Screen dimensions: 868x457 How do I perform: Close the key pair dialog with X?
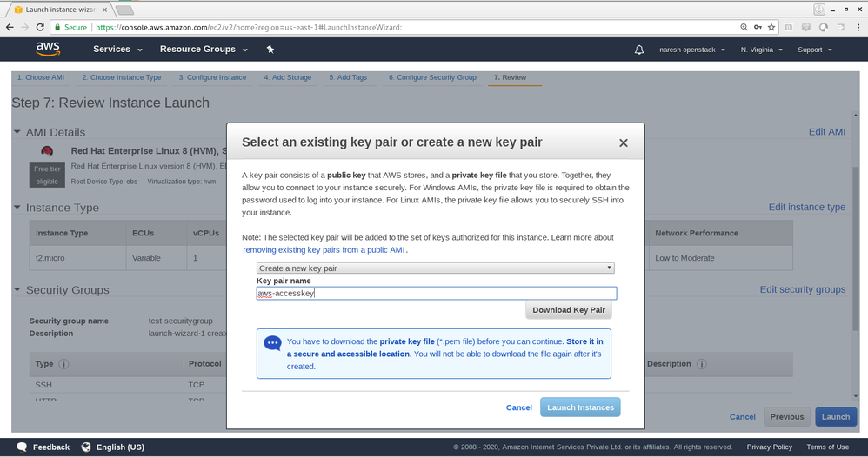tap(623, 143)
